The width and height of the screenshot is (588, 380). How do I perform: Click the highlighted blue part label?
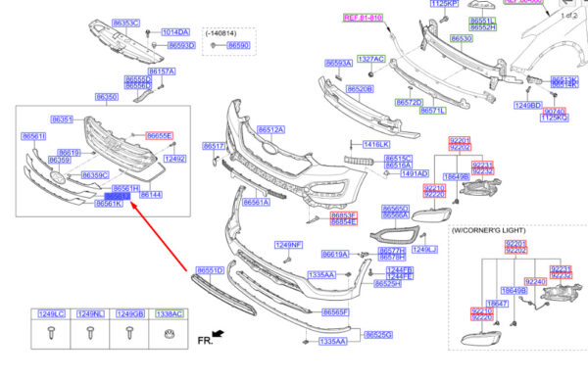(x=118, y=197)
